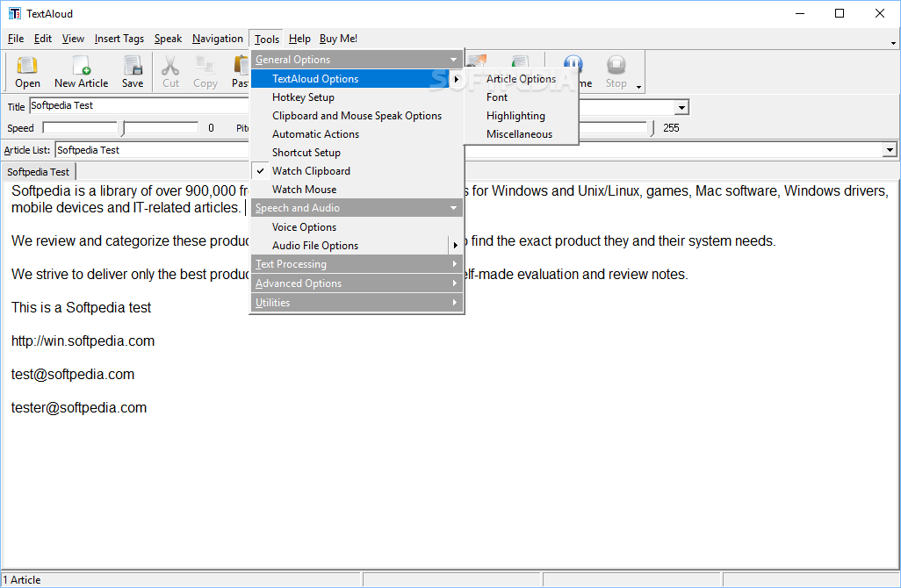
Task: Click the http://win.softpedia.com line in the article
Action: tap(83, 341)
